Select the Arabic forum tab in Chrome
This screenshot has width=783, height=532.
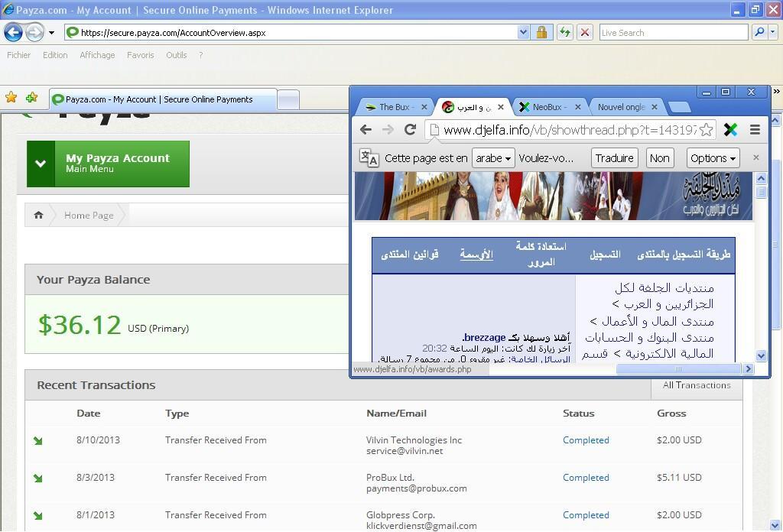pos(472,107)
